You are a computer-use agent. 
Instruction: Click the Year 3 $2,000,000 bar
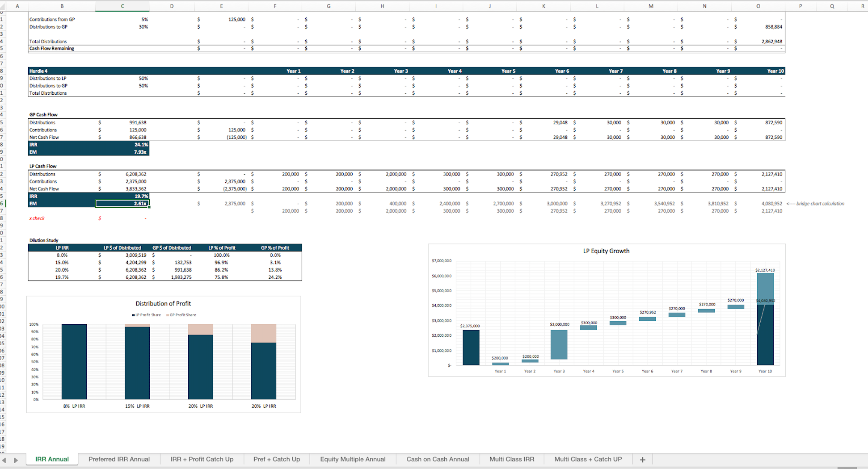click(x=559, y=344)
